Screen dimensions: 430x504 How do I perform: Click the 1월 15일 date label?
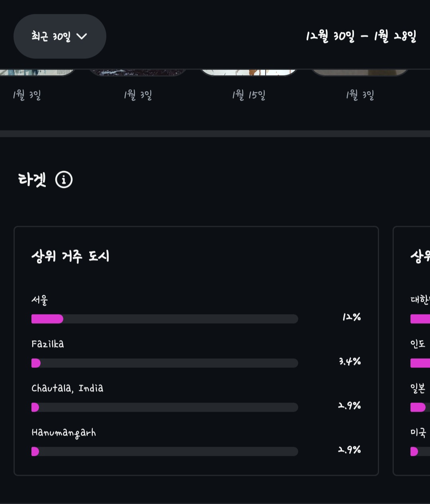point(249,95)
